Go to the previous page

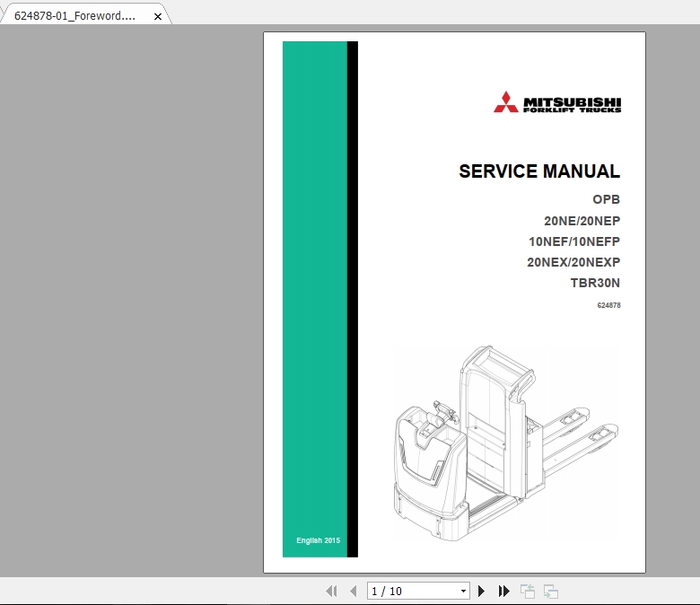point(353,592)
